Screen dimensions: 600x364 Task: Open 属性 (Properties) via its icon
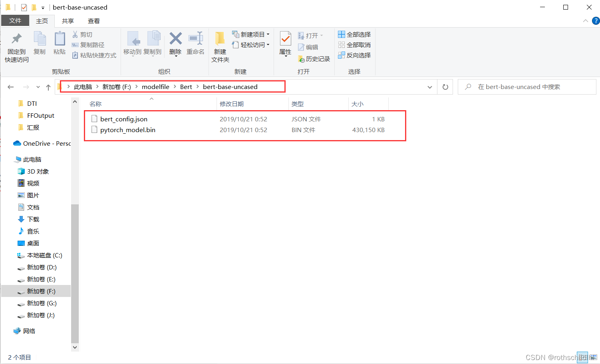point(285,42)
